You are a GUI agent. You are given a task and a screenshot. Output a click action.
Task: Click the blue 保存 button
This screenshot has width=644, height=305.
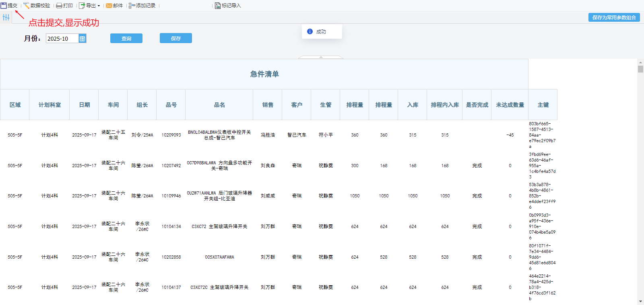point(175,38)
